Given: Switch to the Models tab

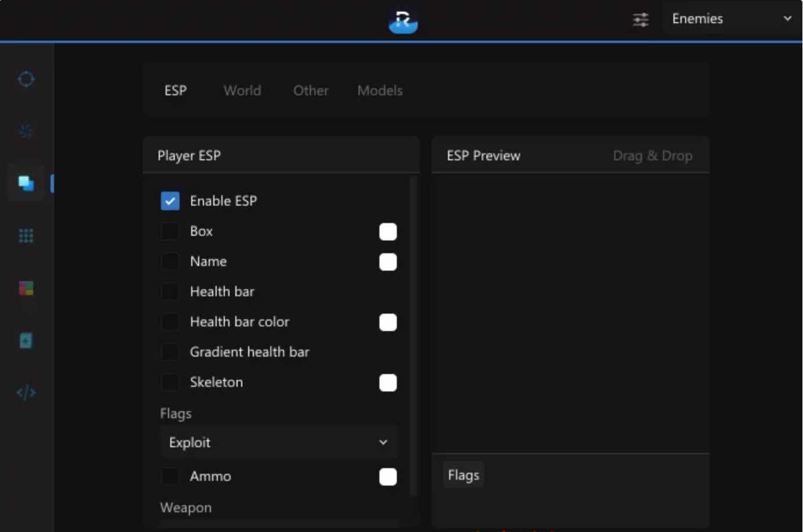Looking at the screenshot, I should [x=380, y=91].
